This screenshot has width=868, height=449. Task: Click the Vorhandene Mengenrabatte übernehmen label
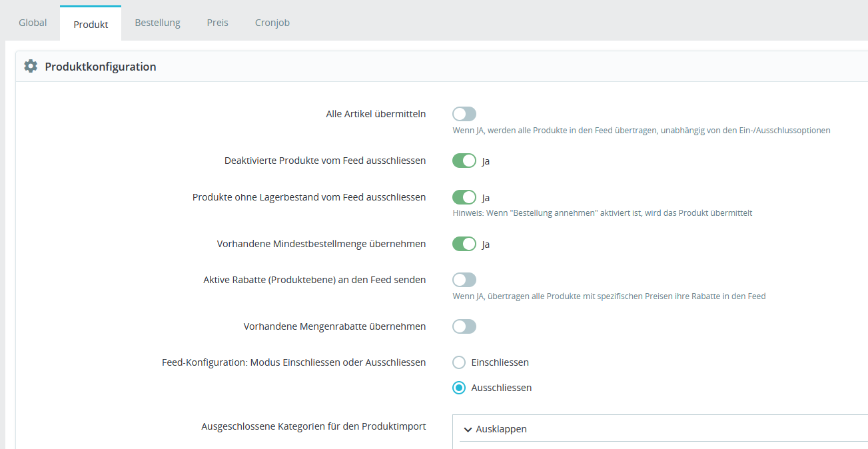click(335, 326)
